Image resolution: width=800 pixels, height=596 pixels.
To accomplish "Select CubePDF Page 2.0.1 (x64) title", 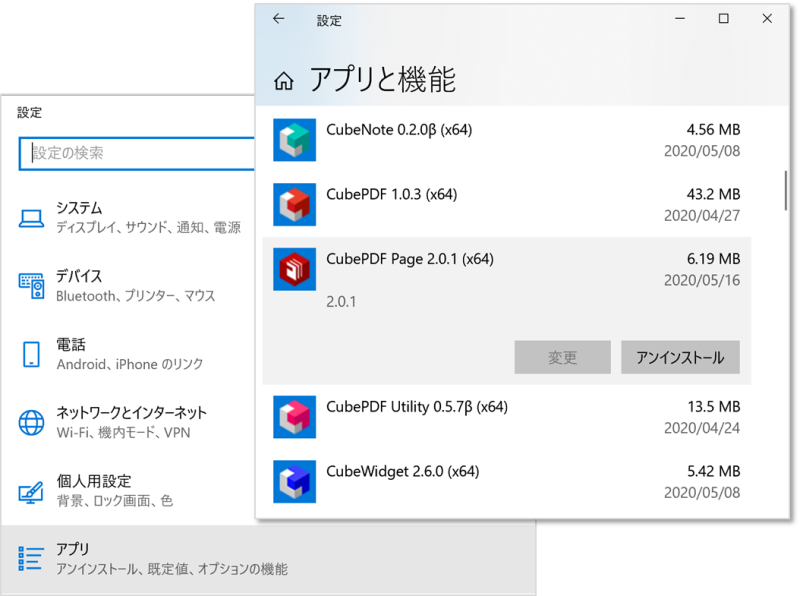I will point(410,259).
